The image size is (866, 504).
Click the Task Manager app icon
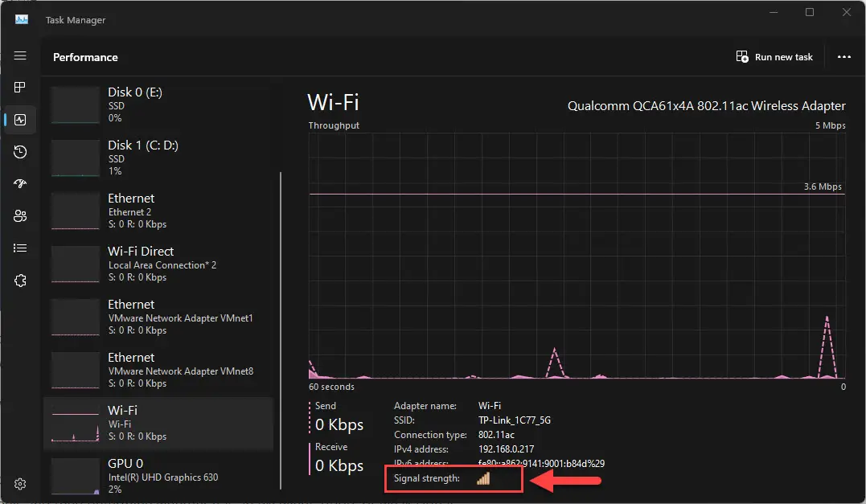point(22,19)
